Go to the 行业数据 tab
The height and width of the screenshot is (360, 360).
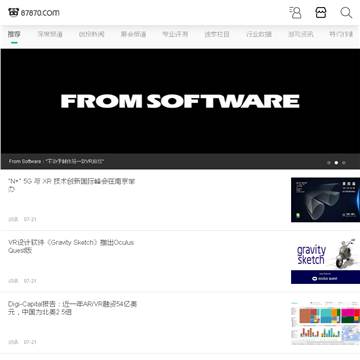pos(259,34)
